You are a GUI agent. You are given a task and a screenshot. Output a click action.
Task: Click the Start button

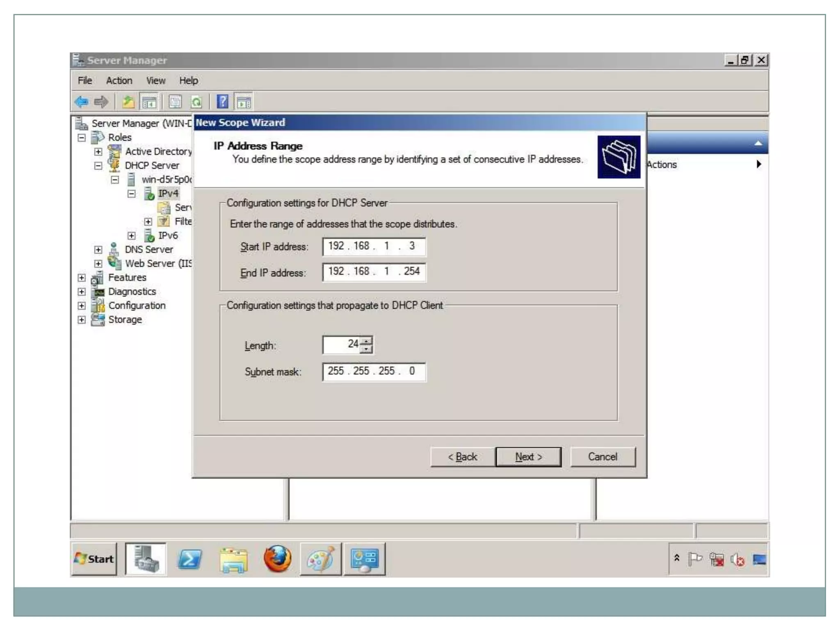(x=94, y=559)
